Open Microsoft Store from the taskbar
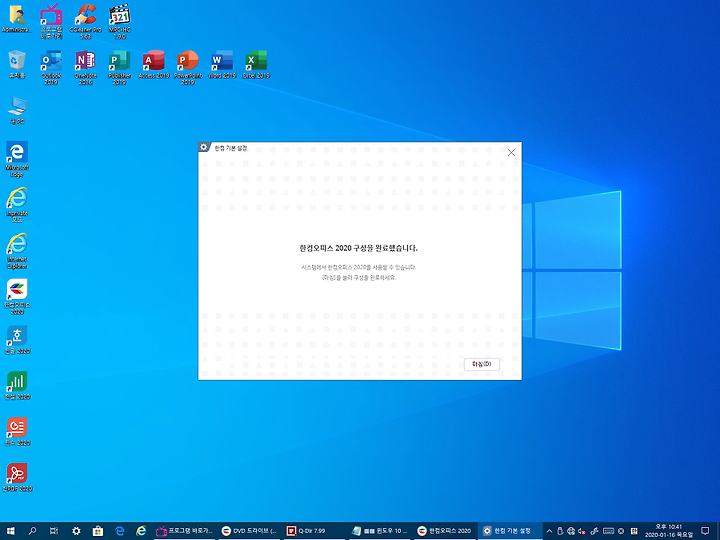 point(98,531)
